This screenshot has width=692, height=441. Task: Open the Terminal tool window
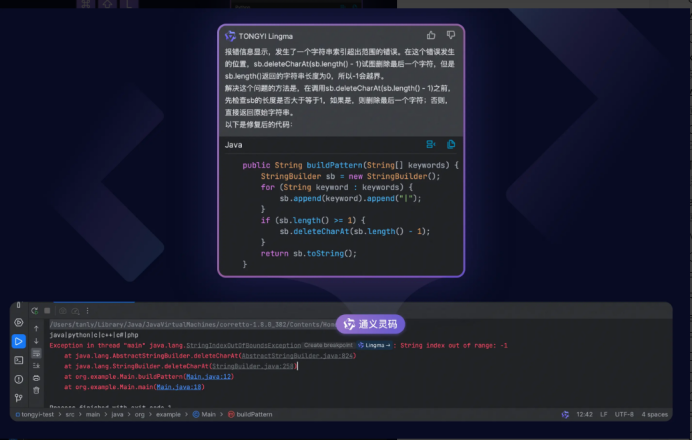19,360
